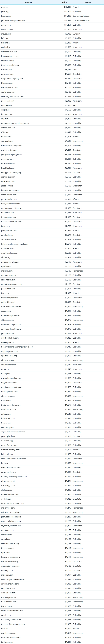Open the jews.org domain link

click(5, 11)
